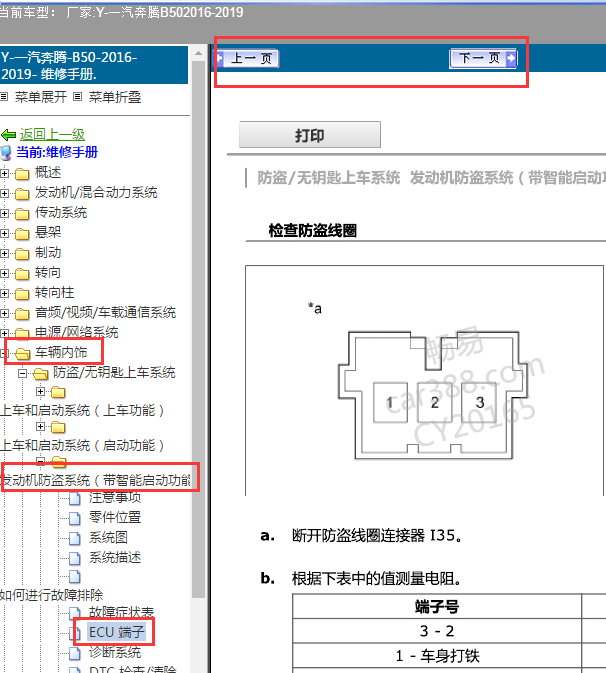
Task: Expand the 悬架 tree node
Action: (x=4, y=233)
